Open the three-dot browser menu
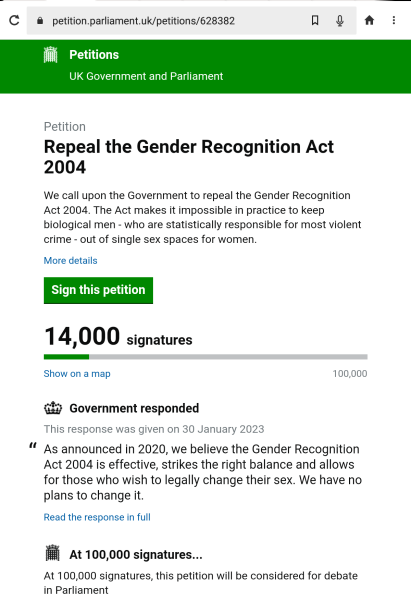Viewport: 411px width, 600px height. click(394, 20)
